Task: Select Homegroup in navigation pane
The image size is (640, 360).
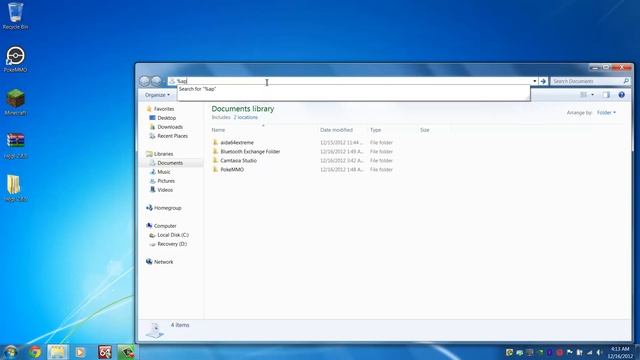Action: click(167, 208)
